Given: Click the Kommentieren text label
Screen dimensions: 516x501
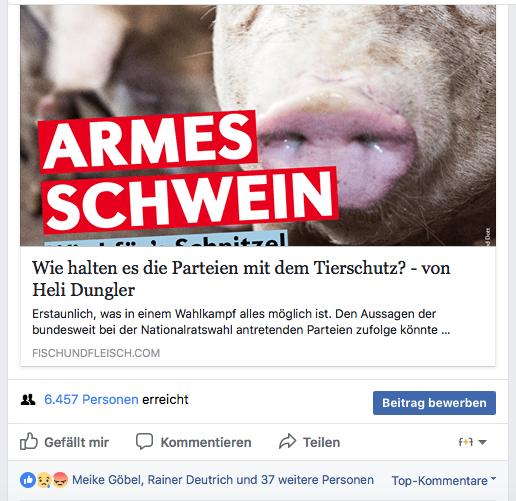Looking at the screenshot, I should coord(206,442).
